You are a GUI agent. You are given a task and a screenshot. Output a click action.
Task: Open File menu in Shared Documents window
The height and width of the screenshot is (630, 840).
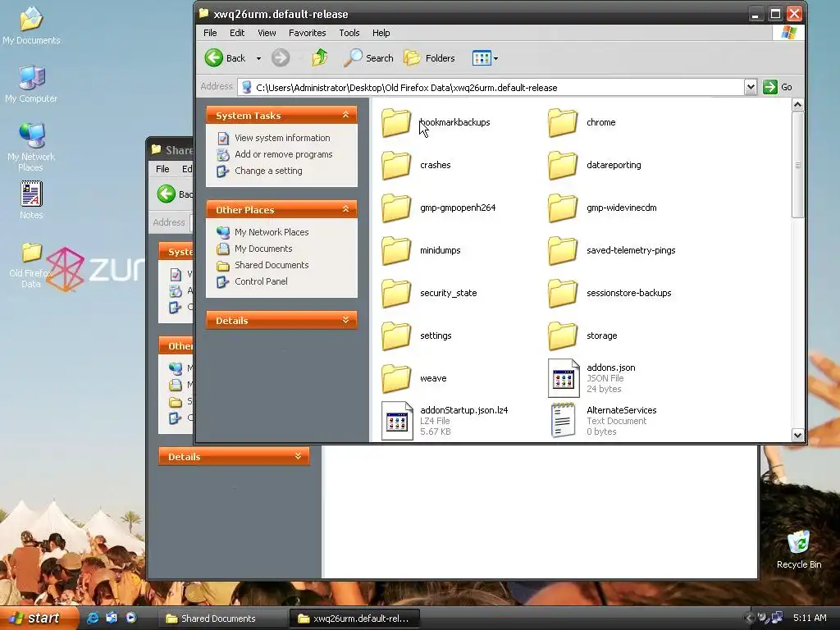coord(162,169)
